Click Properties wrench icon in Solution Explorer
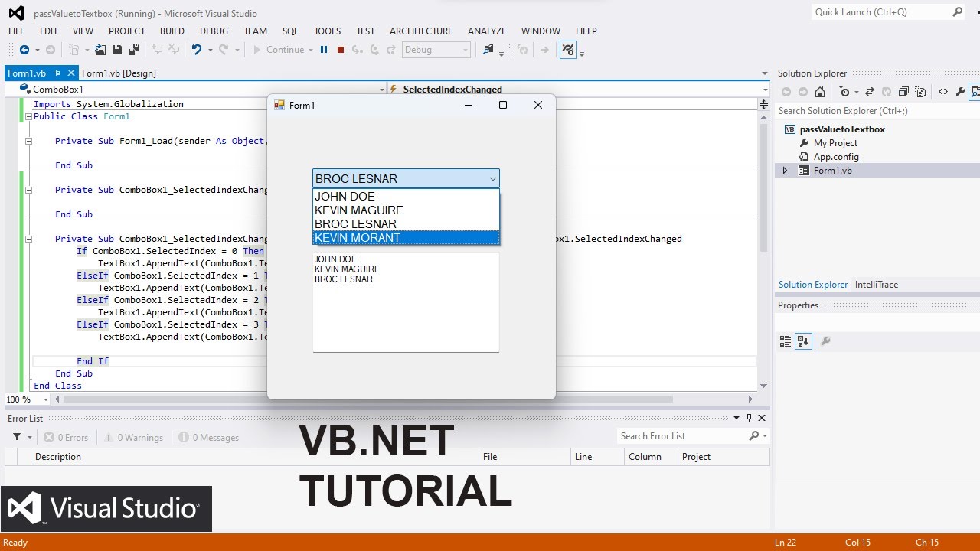 tap(960, 92)
